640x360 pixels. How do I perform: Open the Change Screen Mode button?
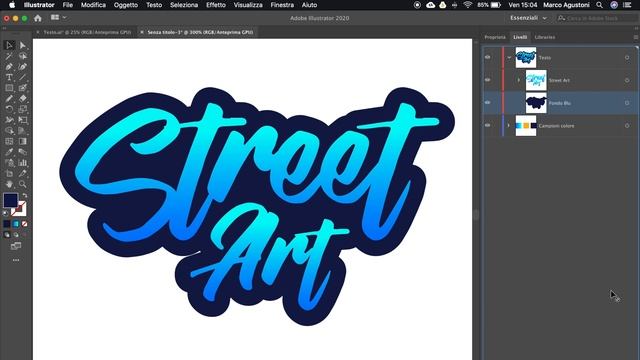point(16,246)
